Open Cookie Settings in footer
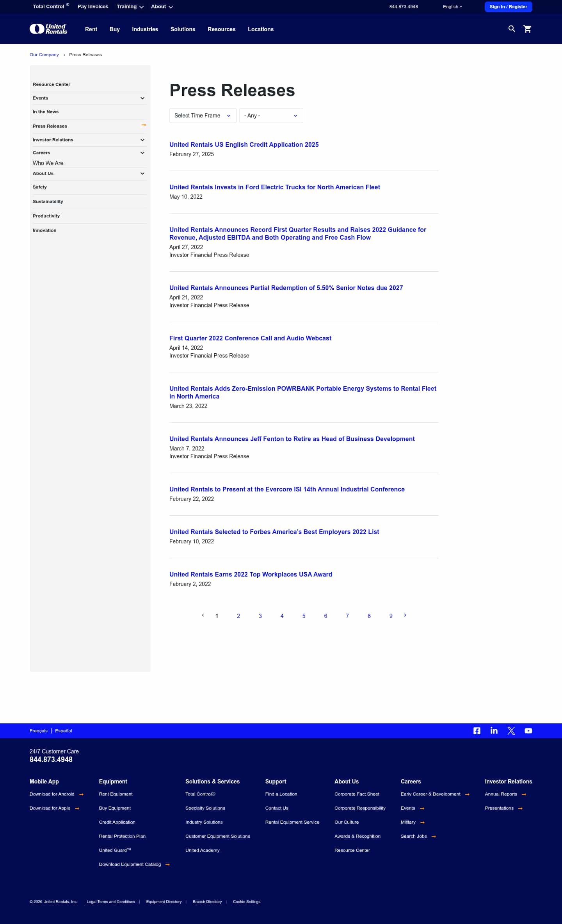The height and width of the screenshot is (924, 562). pyautogui.click(x=246, y=902)
